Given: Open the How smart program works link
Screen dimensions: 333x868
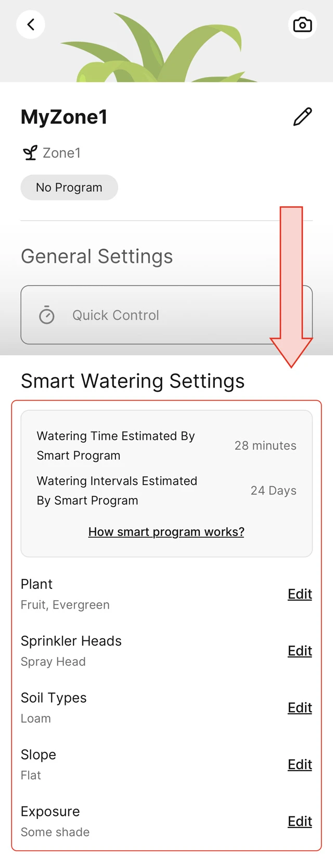Looking at the screenshot, I should pyautogui.click(x=166, y=531).
